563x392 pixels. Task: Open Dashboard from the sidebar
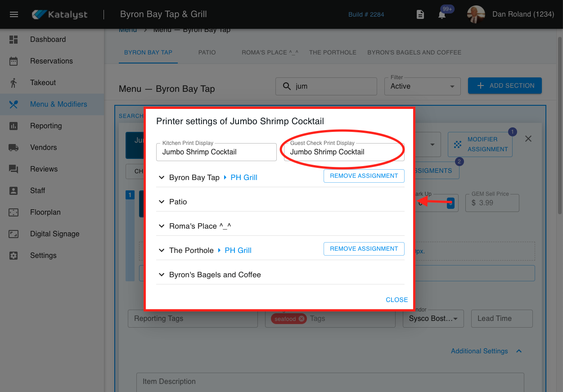pos(48,40)
